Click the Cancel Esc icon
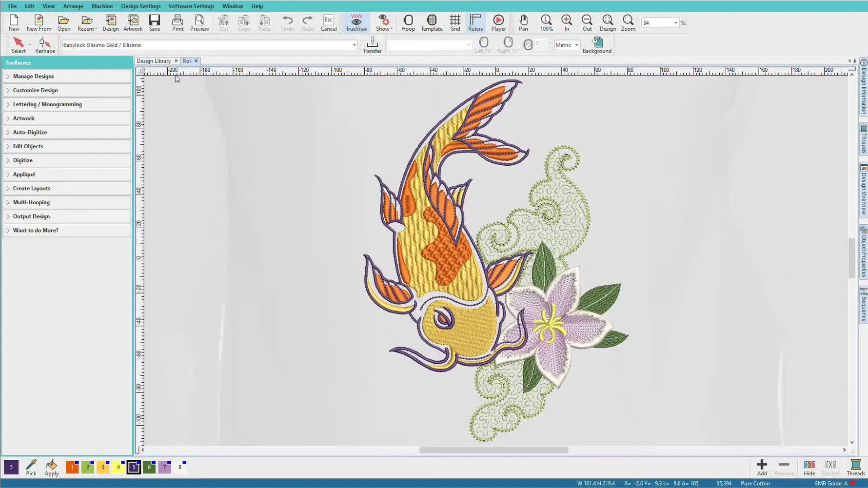 click(x=329, y=22)
